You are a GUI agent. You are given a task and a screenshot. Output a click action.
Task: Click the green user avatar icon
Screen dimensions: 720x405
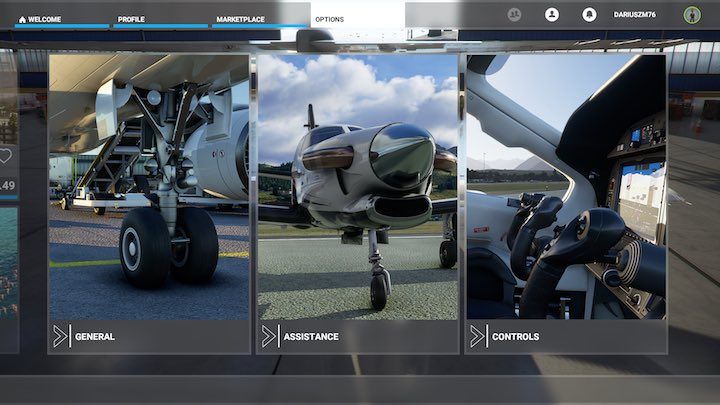691,15
